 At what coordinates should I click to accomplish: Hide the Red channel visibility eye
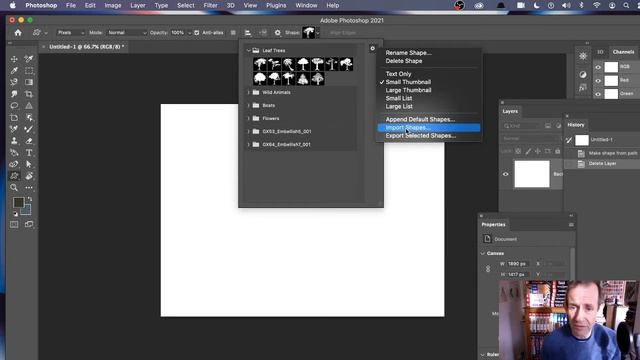(598, 81)
